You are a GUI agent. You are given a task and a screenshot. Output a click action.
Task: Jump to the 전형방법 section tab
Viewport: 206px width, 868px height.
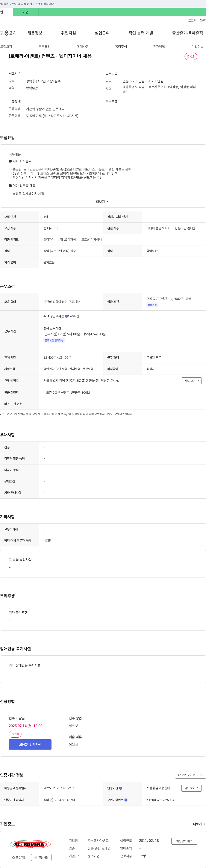159,47
